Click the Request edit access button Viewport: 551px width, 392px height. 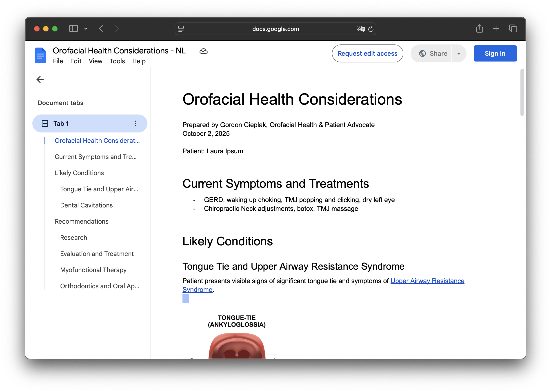pyautogui.click(x=367, y=53)
